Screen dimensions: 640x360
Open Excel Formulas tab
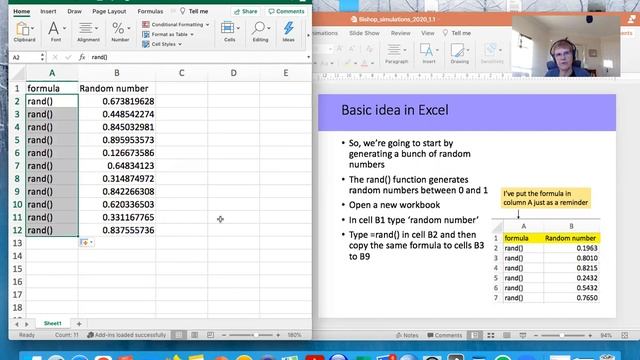tap(150, 11)
